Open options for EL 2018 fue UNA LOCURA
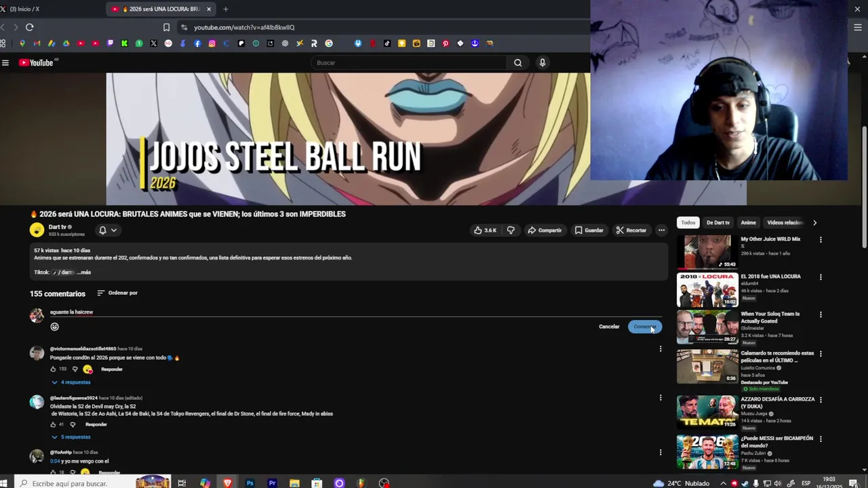This screenshot has width=868, height=488. point(821,277)
